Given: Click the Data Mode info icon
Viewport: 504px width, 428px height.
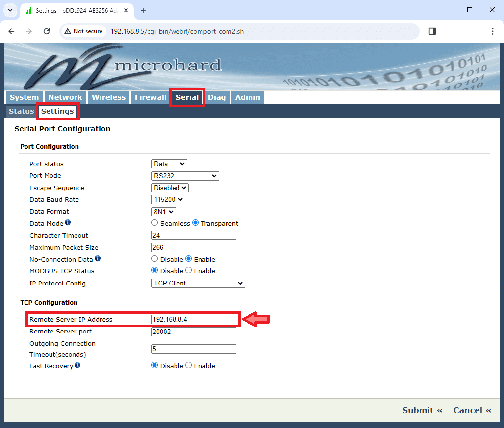Looking at the screenshot, I should pyautogui.click(x=68, y=223).
